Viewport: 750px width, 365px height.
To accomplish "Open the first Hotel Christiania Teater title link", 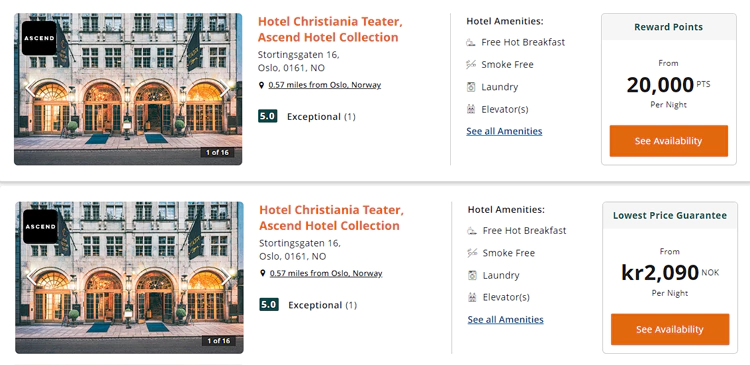I will click(x=330, y=30).
